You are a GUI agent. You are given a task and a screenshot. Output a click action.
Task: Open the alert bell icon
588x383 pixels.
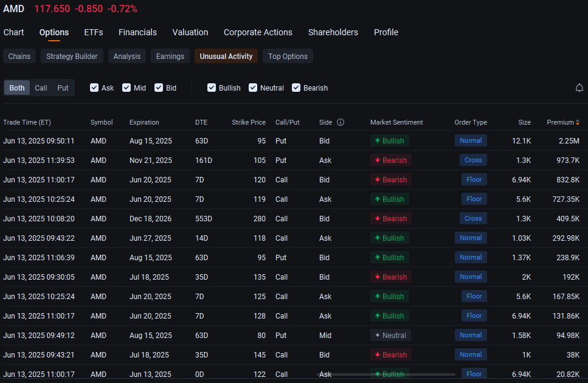pyautogui.click(x=579, y=88)
